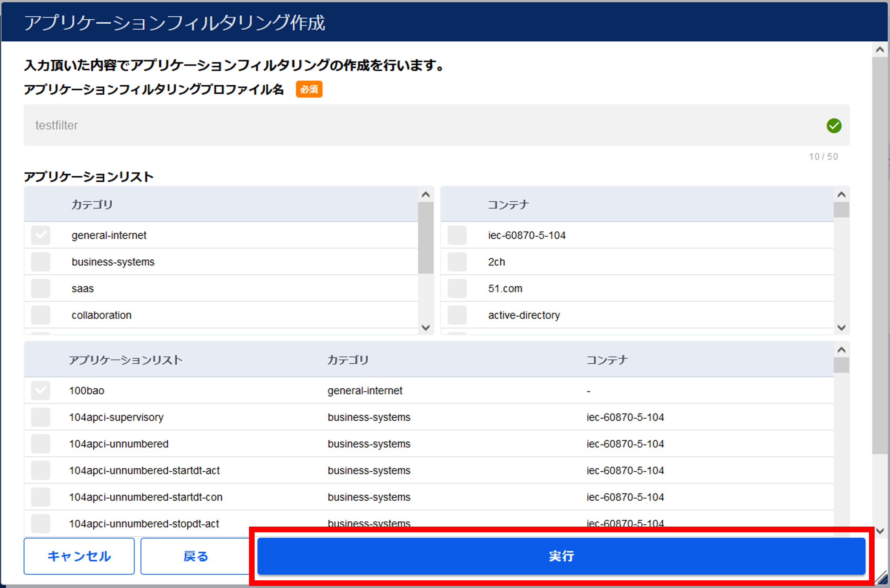Click the 100bao application name
Image resolution: width=890 pixels, height=588 pixels.
click(x=86, y=390)
